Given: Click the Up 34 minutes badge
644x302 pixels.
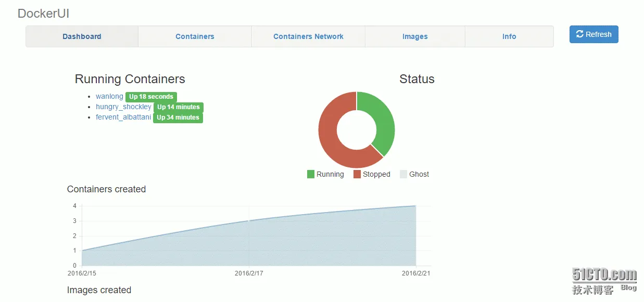Looking at the screenshot, I should pos(178,117).
